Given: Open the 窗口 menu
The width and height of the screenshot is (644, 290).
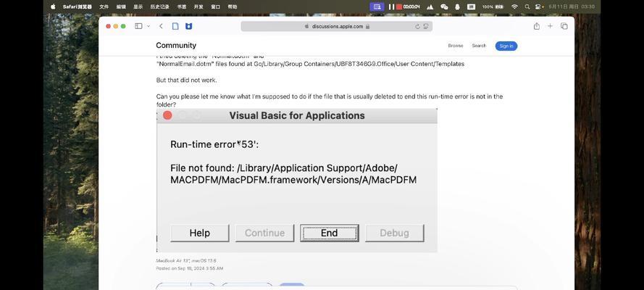Looking at the screenshot, I should pyautogui.click(x=215, y=7).
